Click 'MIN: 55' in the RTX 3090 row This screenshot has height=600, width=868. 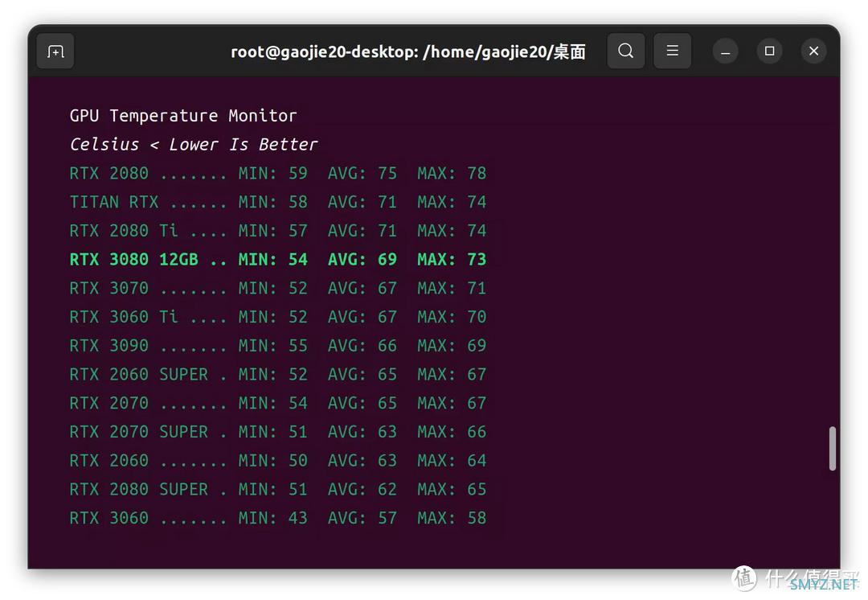tap(273, 346)
